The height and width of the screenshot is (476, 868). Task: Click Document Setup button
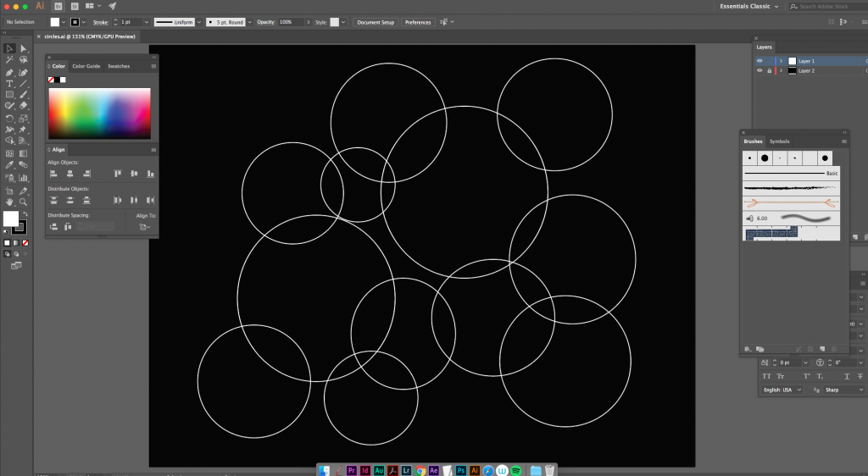pos(376,22)
